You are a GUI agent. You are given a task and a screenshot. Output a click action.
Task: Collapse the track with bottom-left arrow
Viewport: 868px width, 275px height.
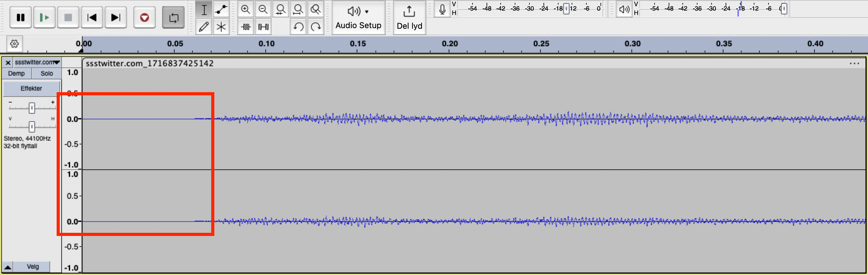point(8,267)
